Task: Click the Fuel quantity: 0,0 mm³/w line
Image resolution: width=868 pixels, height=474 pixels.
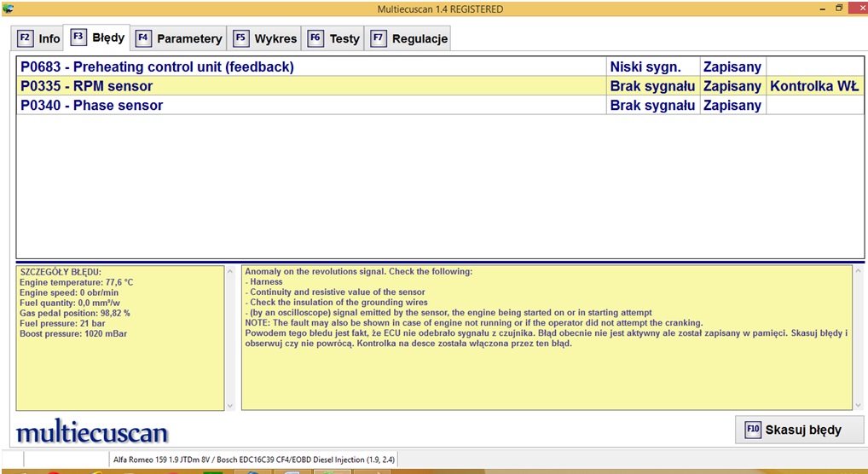Action: point(70,303)
